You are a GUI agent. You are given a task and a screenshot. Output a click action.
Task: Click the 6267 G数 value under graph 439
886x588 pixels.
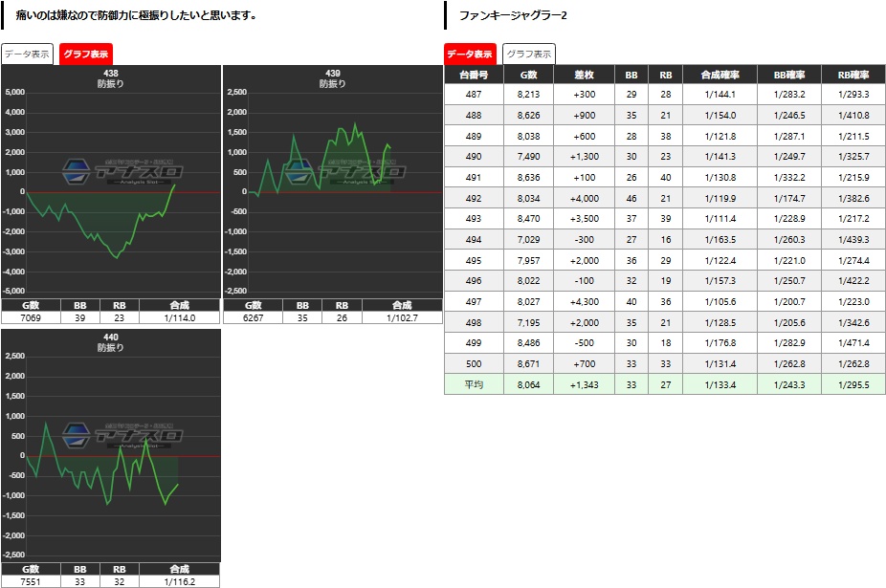(254, 318)
